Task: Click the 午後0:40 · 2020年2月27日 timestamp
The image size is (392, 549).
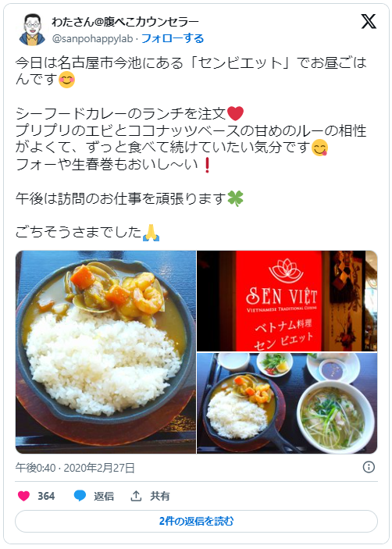Action: pos(75,468)
